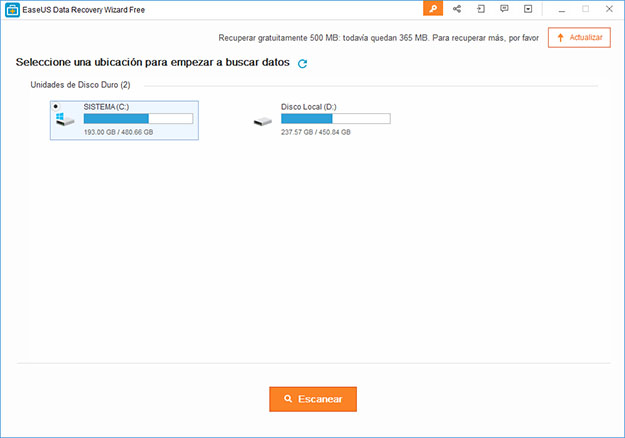Image resolution: width=625 pixels, height=438 pixels.
Task: Start scanning with the Escanear button
Action: click(313, 399)
